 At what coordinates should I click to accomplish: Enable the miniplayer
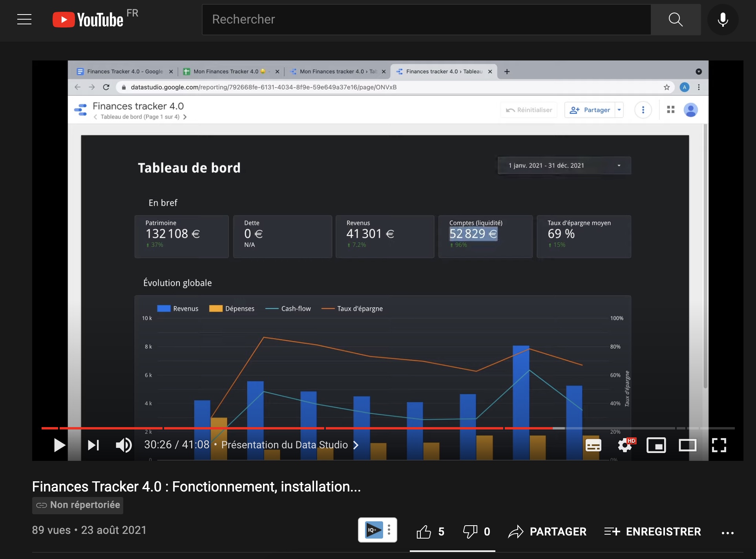point(656,445)
